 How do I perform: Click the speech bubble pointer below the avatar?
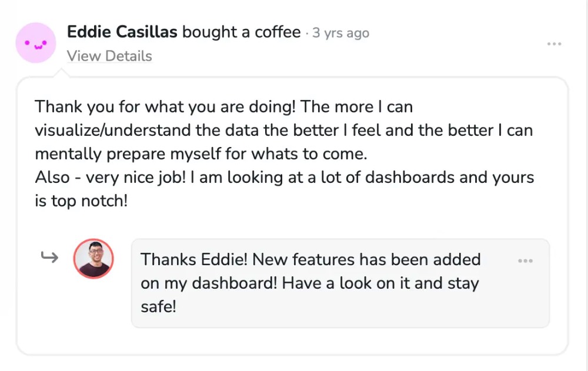click(x=61, y=73)
